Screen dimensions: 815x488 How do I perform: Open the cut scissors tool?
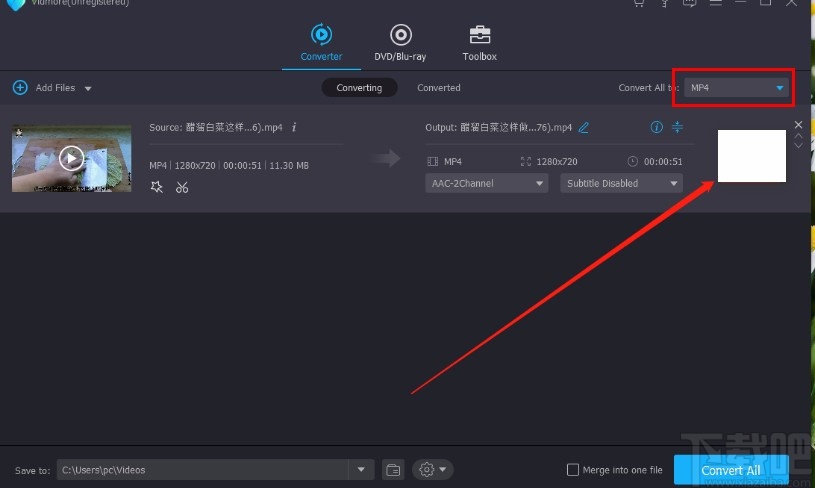coord(182,187)
